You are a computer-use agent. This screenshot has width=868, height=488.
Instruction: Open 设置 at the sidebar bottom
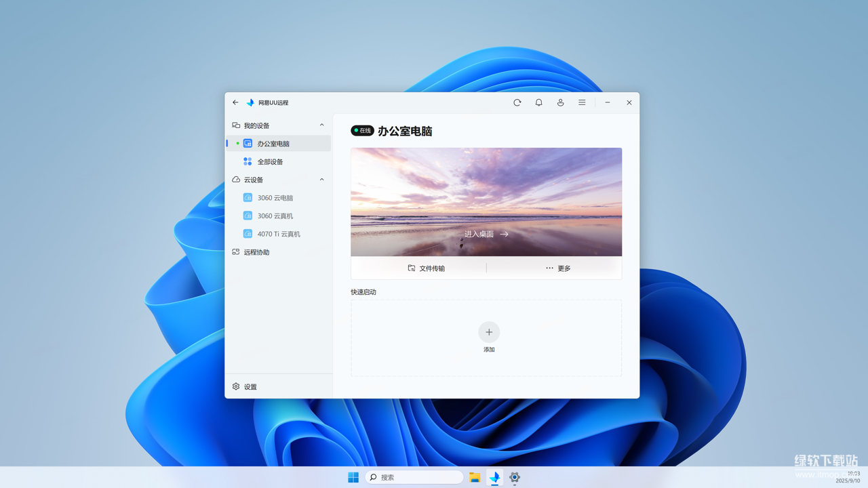point(249,386)
